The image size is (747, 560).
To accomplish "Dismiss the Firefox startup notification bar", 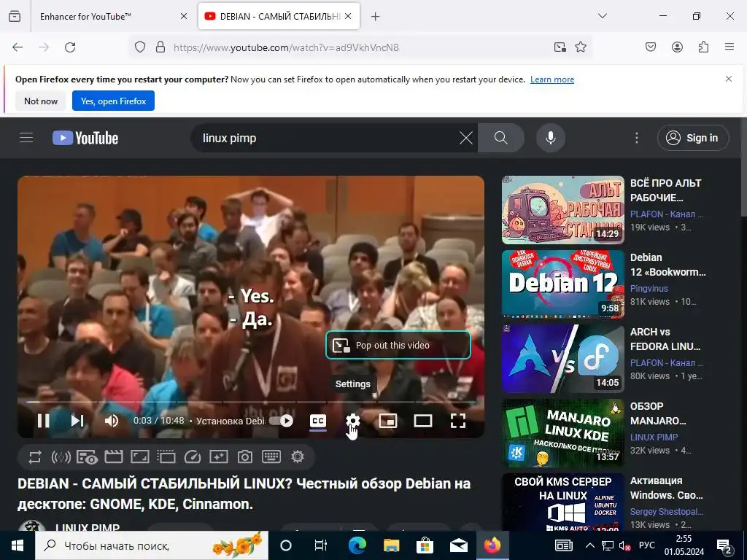I will pos(729,79).
